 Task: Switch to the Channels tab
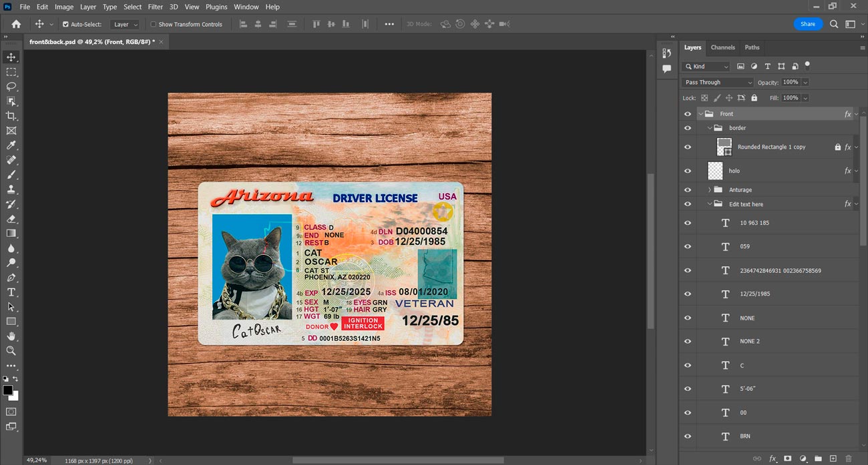point(722,47)
